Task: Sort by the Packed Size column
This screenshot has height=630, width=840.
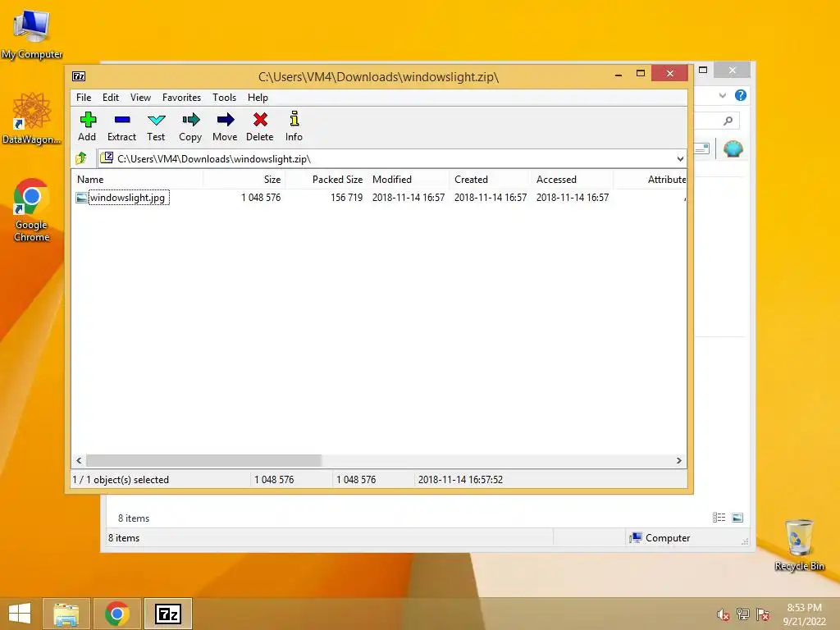Action: 326,180
